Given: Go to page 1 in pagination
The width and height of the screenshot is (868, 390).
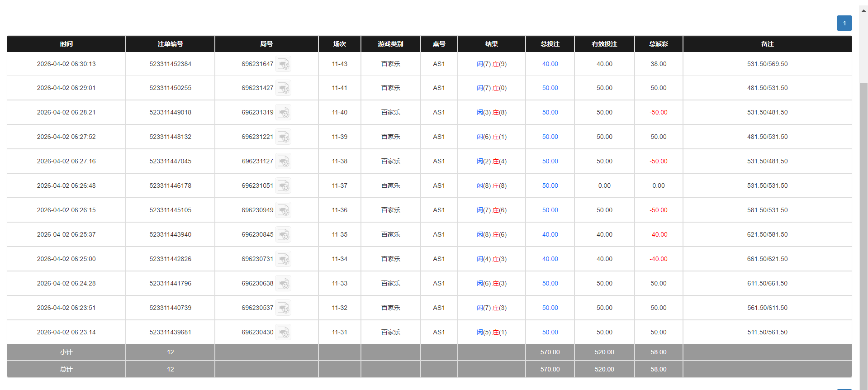Looking at the screenshot, I should [x=844, y=23].
